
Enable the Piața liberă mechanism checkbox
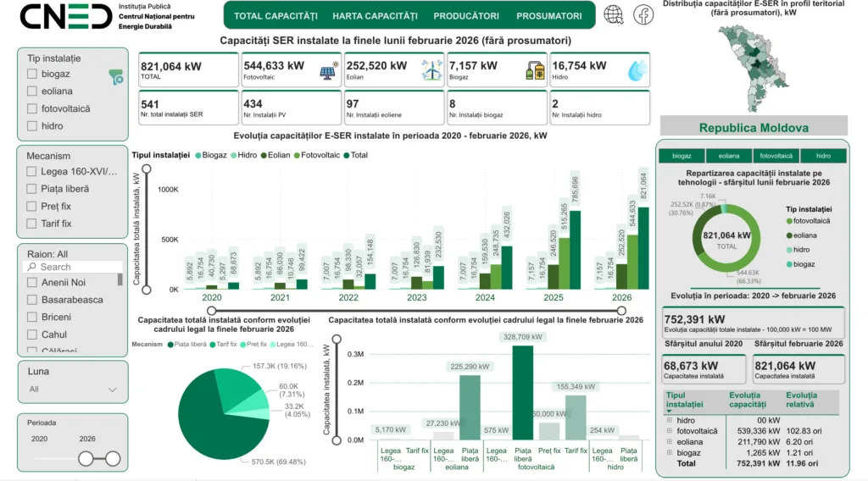pos(33,189)
